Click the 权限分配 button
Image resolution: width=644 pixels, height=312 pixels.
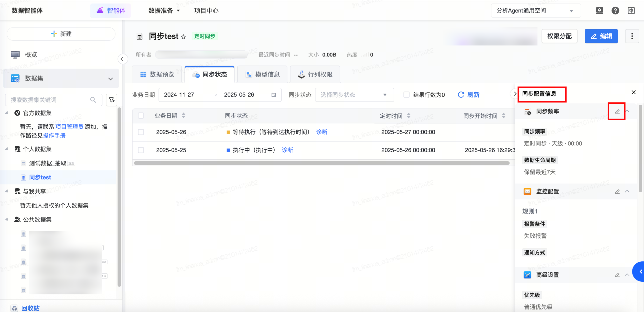(559, 36)
